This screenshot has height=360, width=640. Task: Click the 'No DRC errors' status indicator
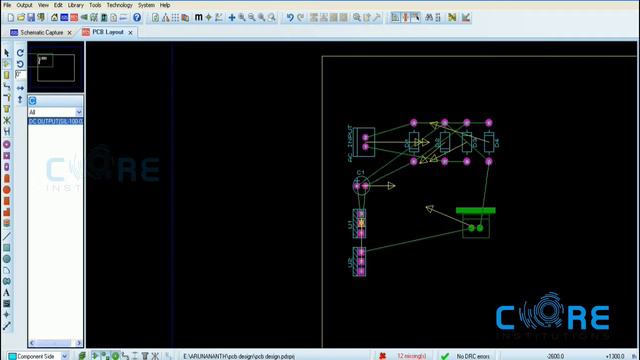tap(473, 356)
